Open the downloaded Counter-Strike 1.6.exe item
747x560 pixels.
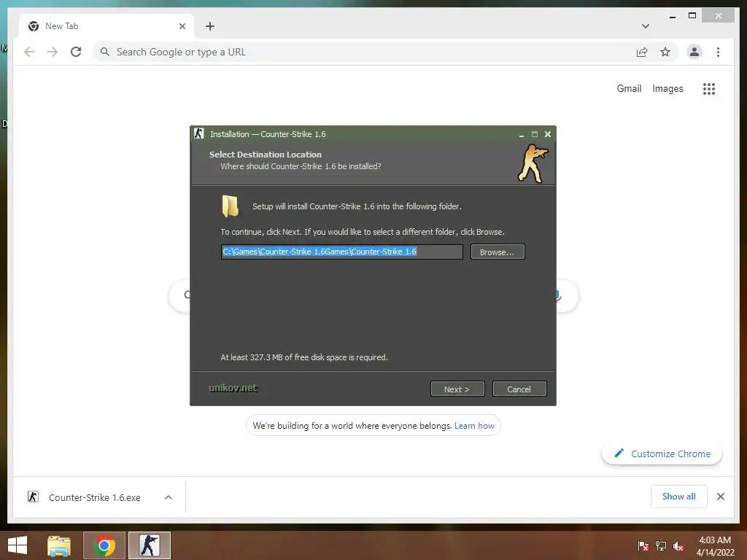tap(94, 497)
